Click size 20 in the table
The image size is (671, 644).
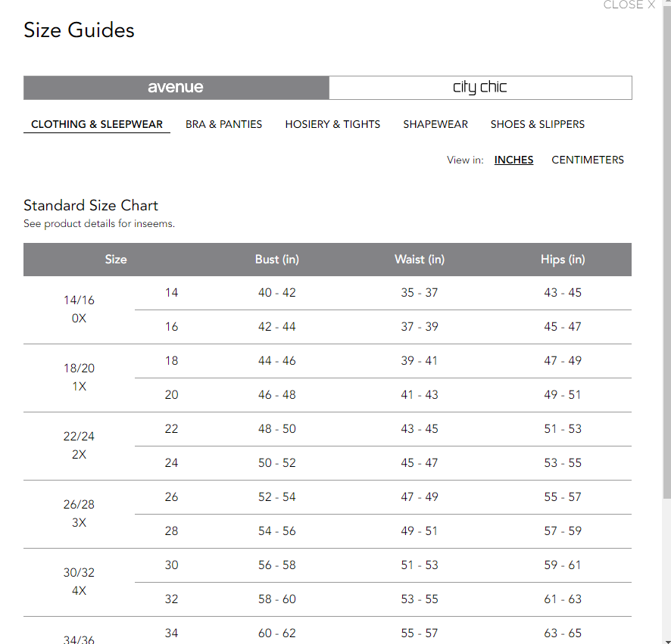172,395
